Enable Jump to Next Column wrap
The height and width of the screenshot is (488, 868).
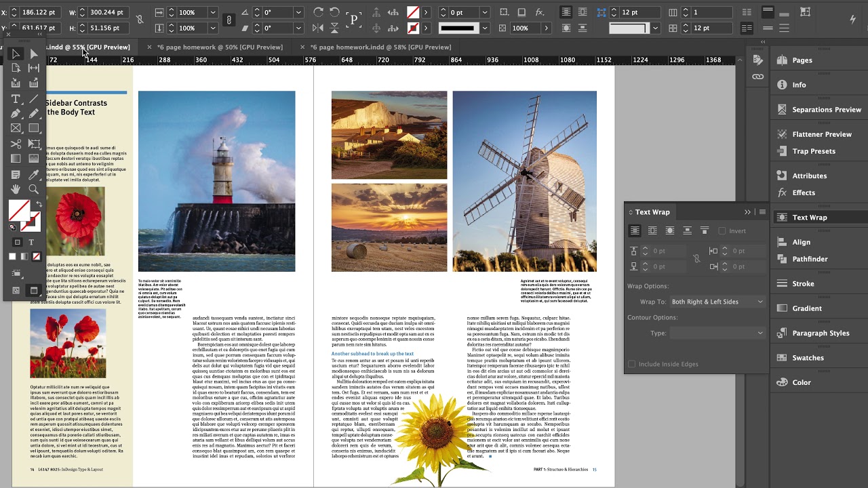pos(705,231)
